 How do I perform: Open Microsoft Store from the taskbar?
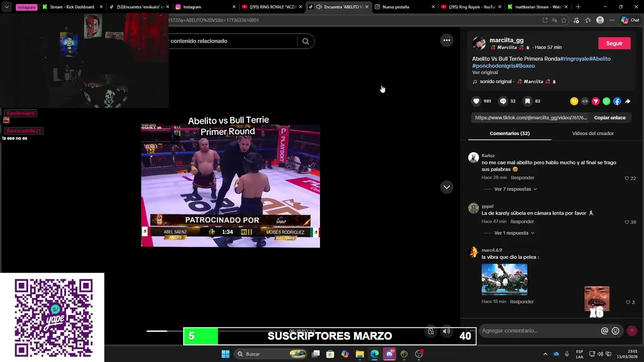click(330, 354)
